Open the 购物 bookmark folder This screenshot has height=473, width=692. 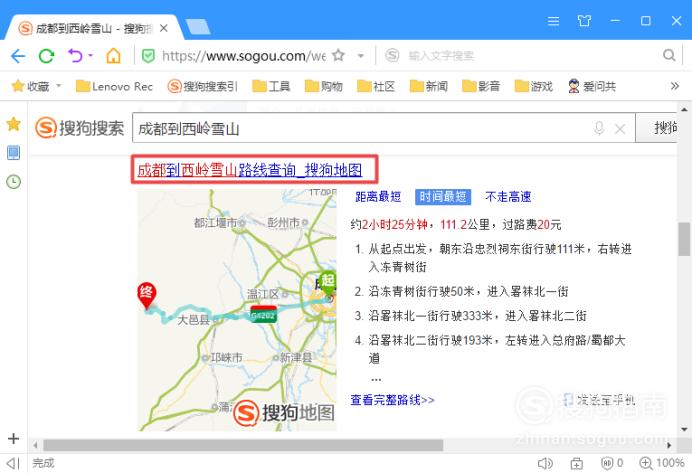coord(324,86)
